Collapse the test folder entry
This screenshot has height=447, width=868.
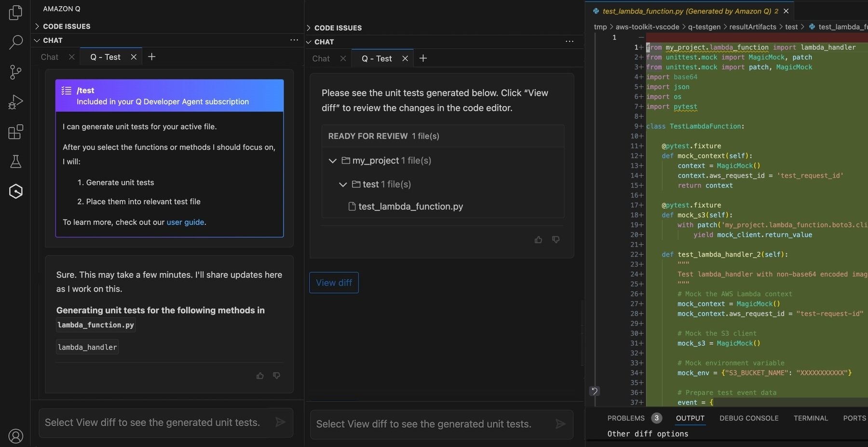point(343,184)
